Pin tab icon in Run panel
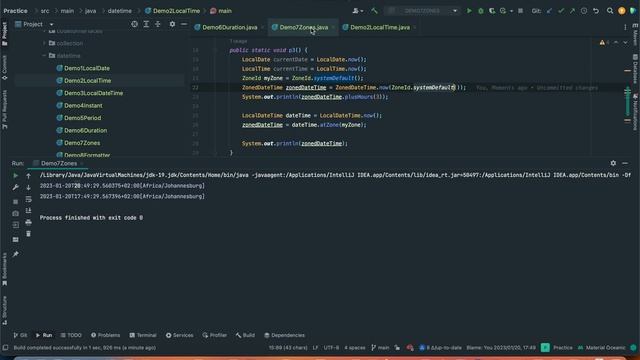The image size is (640, 360). click(16, 254)
